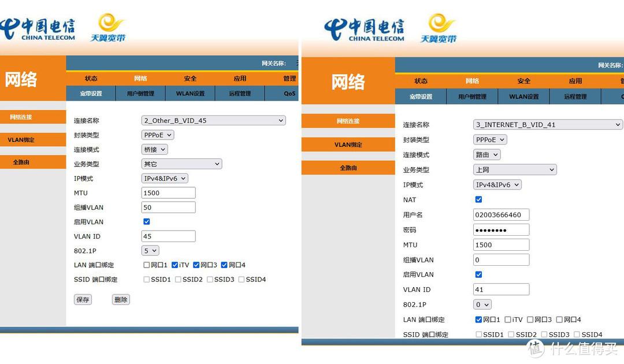Screen dimensions: 624x364
Task: Open the 802.1P dropdown set to 5
Action: (150, 250)
